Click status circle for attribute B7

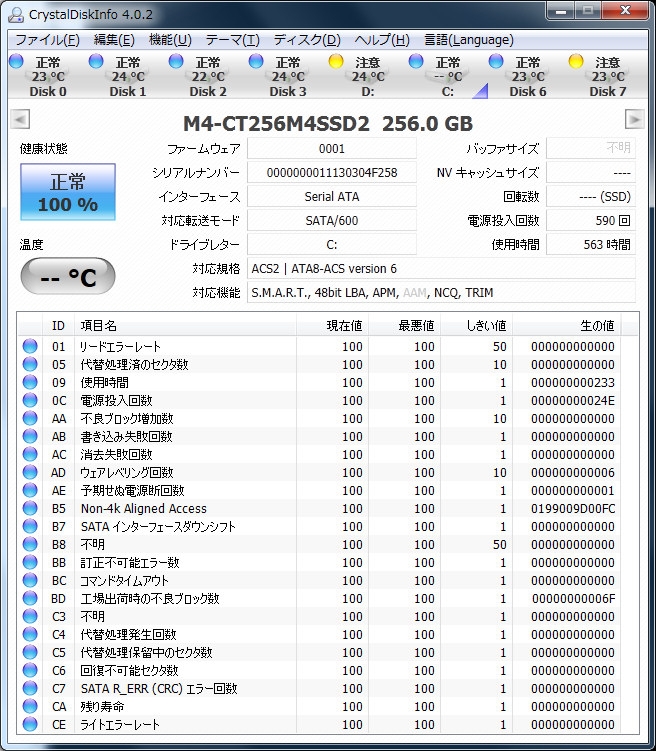[x=30, y=526]
